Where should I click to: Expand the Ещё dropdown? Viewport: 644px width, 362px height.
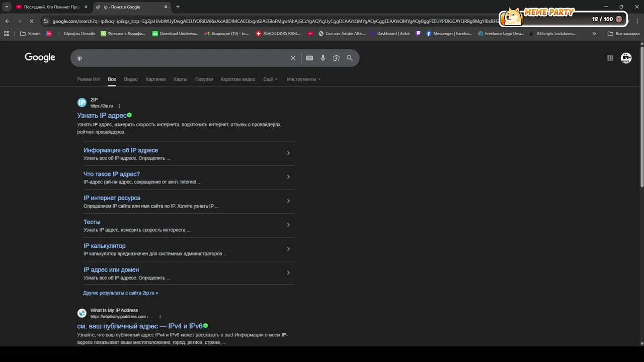tap(270, 79)
